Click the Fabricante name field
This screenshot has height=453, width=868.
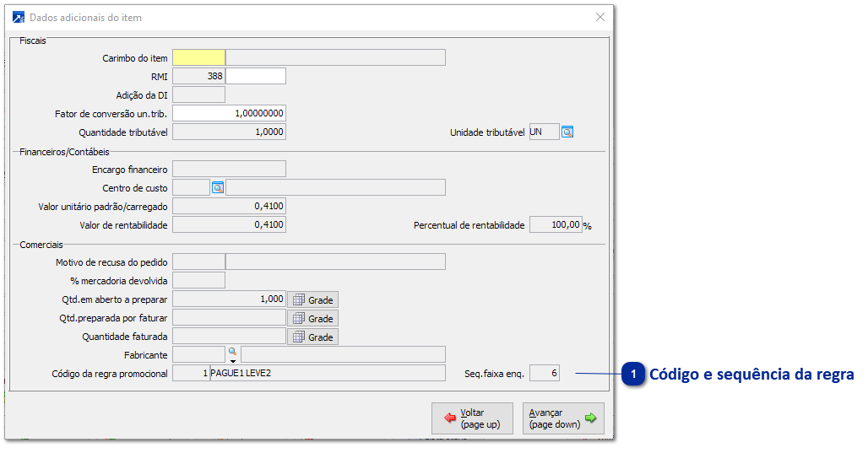click(x=343, y=354)
